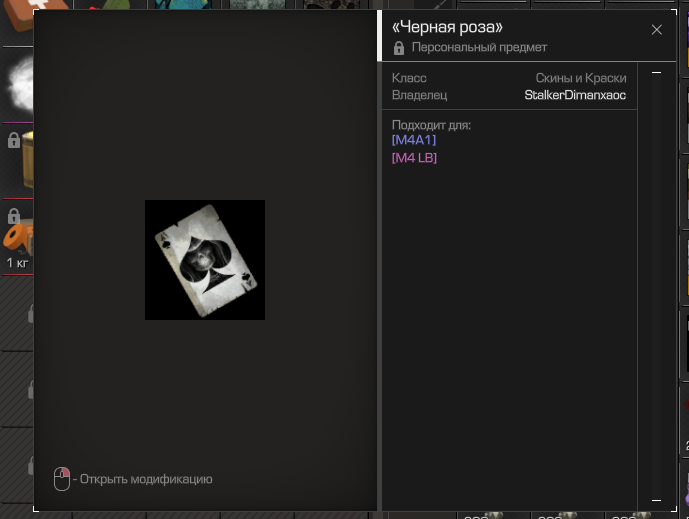The image size is (689, 519).
Task: Click the padlock on the yellow inventory item
Action: pos(13,141)
